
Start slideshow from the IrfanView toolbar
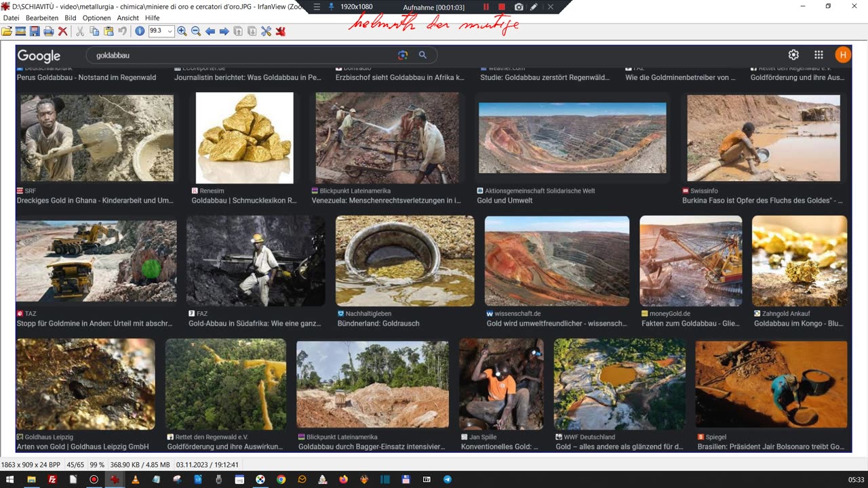20,31
